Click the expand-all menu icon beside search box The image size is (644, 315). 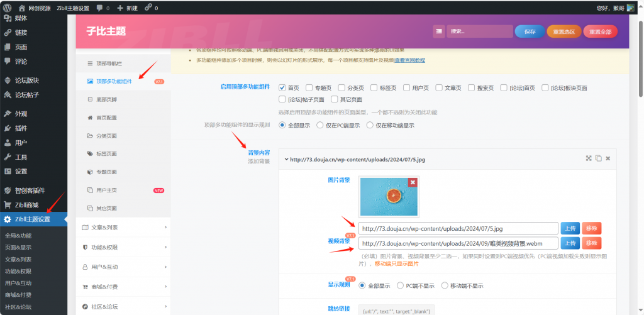(439, 31)
